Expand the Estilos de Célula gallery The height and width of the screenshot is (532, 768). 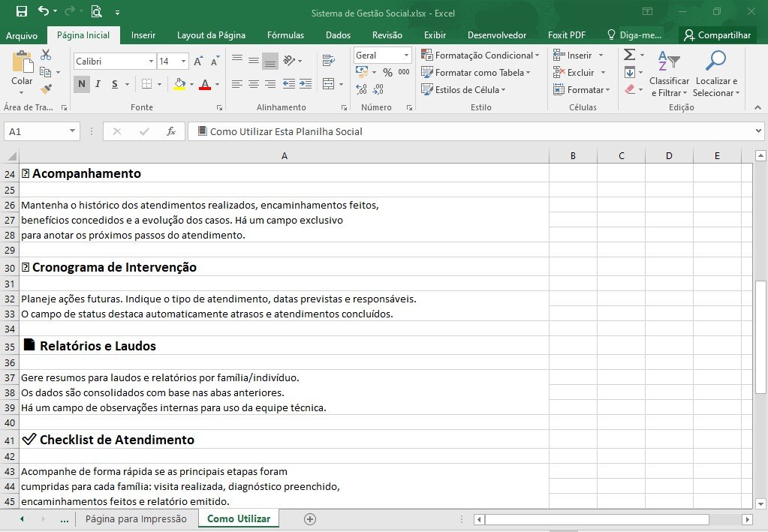pyautogui.click(x=463, y=89)
